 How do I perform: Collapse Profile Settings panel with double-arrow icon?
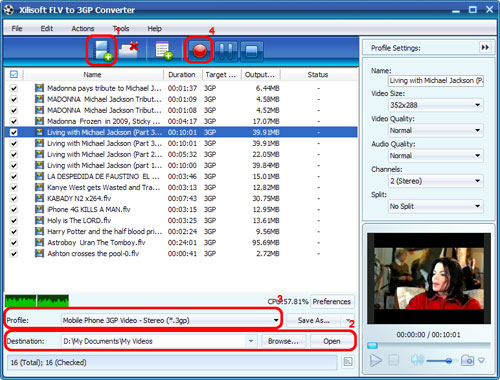[x=485, y=47]
